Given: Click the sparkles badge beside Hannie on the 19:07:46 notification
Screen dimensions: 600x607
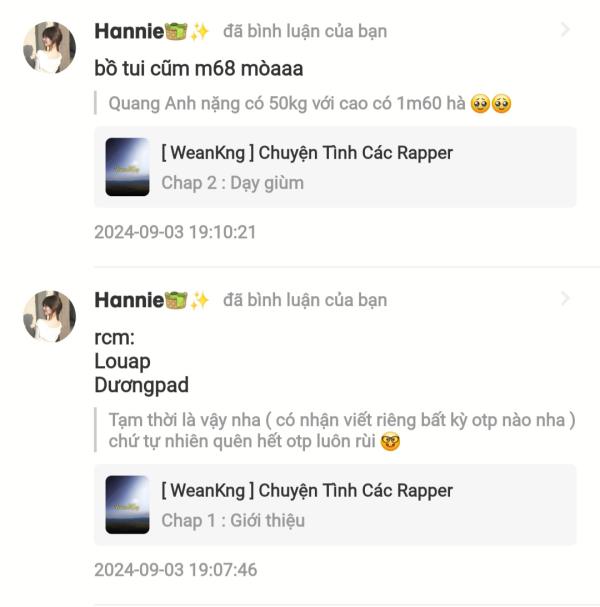Looking at the screenshot, I should [199, 300].
